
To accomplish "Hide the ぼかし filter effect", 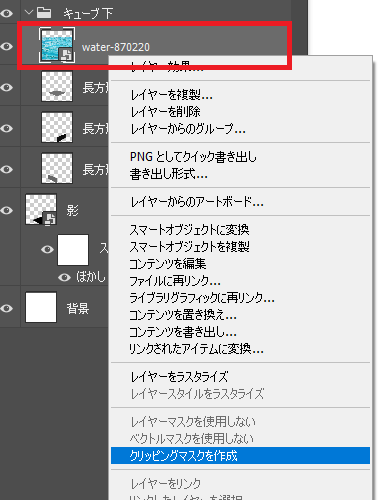I will click(64, 277).
